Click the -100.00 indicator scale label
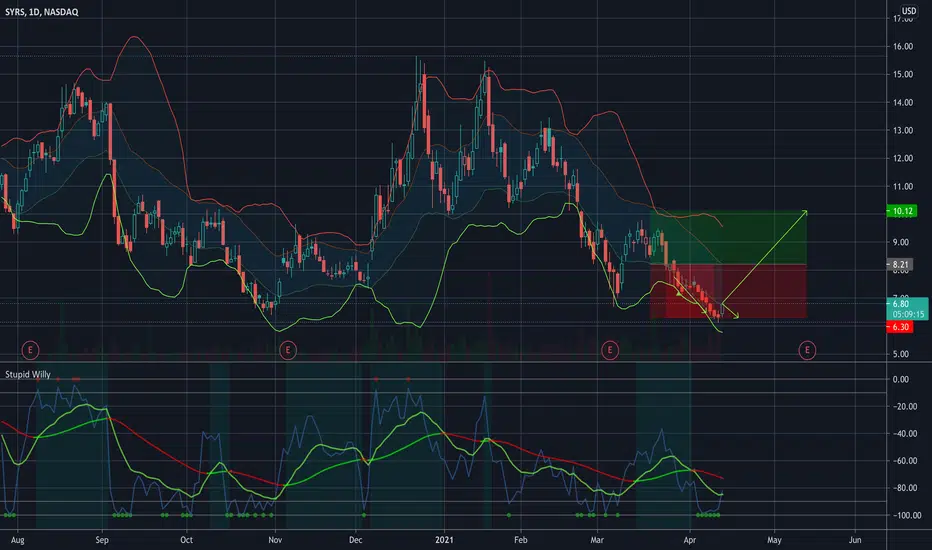The width and height of the screenshot is (932, 550). [x=905, y=516]
